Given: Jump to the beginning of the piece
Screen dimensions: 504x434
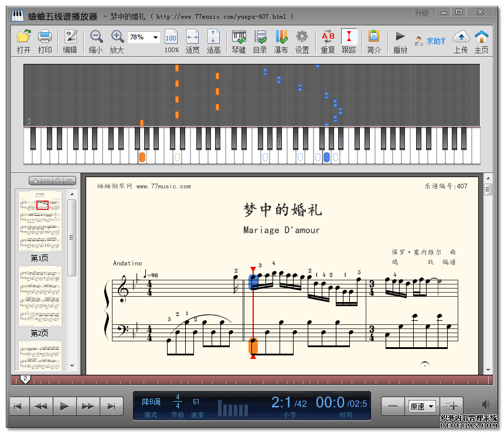Looking at the screenshot, I should pyautogui.click(x=18, y=406).
